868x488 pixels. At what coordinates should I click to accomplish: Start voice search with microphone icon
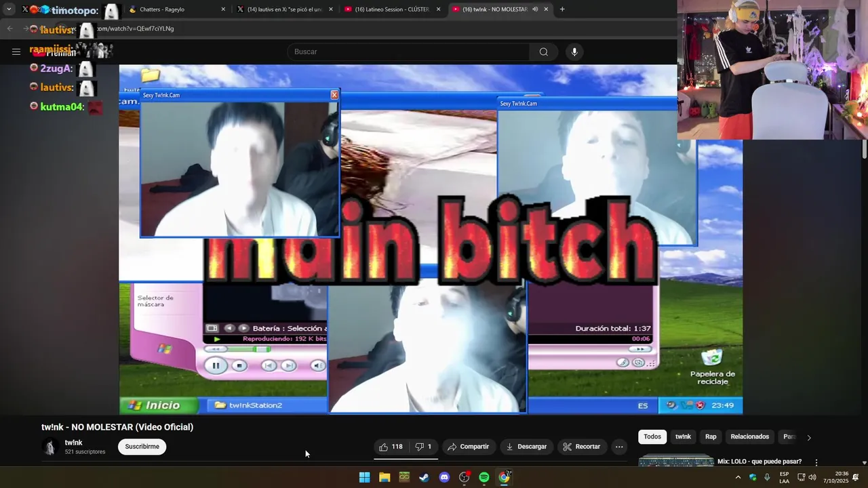click(574, 52)
